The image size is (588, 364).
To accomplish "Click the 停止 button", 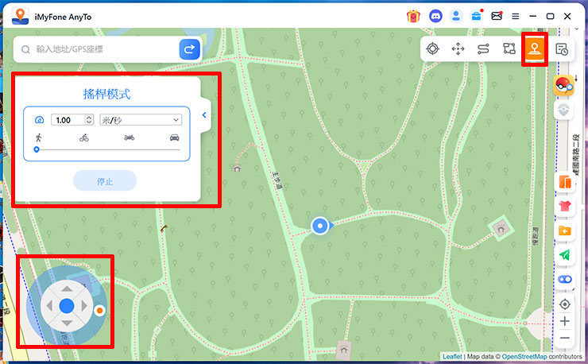I will tap(105, 181).
